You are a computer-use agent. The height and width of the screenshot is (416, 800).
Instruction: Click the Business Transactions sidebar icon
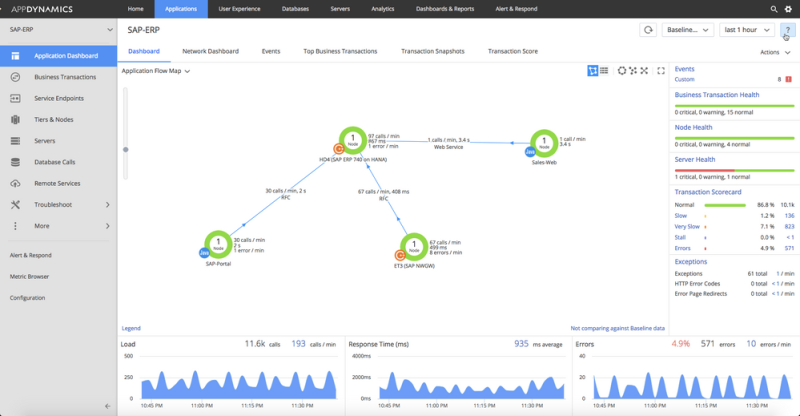coord(15,77)
